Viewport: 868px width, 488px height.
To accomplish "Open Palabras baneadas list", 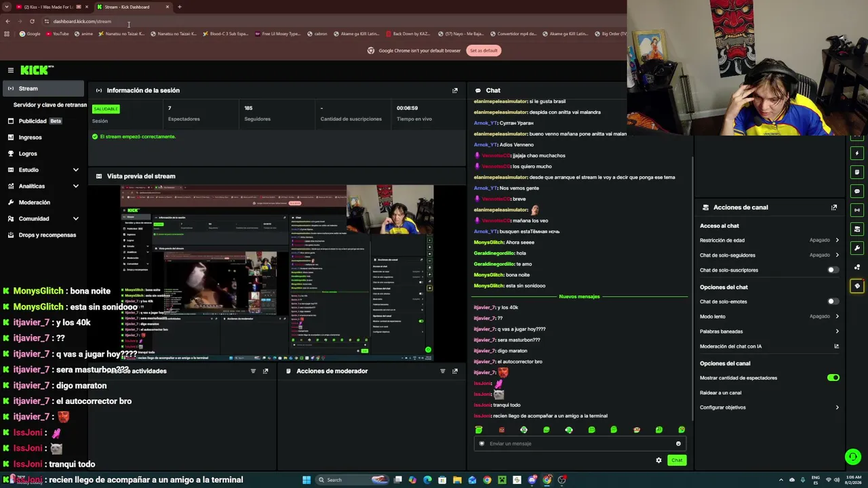I will click(x=770, y=331).
